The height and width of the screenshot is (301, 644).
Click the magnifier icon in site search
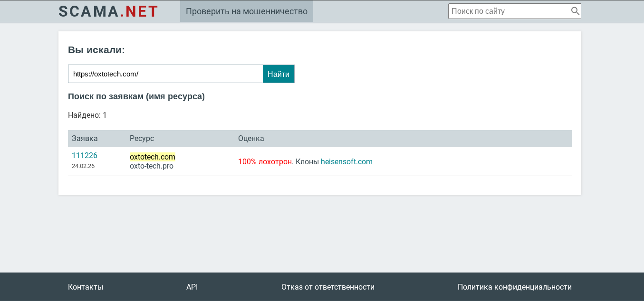(575, 11)
